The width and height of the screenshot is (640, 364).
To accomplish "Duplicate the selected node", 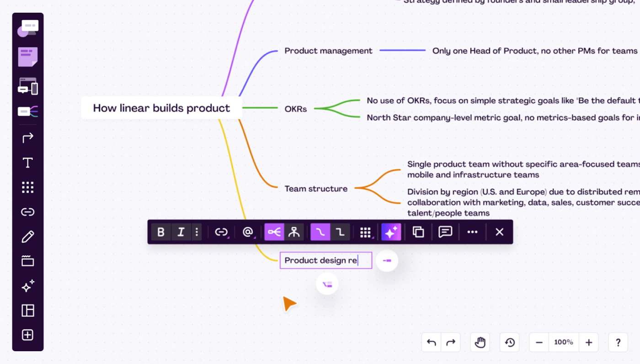I will [x=418, y=232].
